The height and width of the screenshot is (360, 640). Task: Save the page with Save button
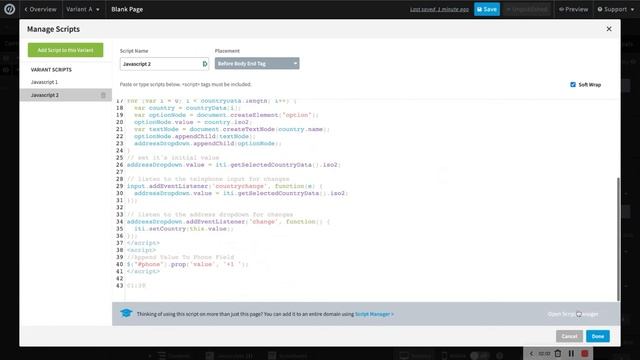point(487,9)
